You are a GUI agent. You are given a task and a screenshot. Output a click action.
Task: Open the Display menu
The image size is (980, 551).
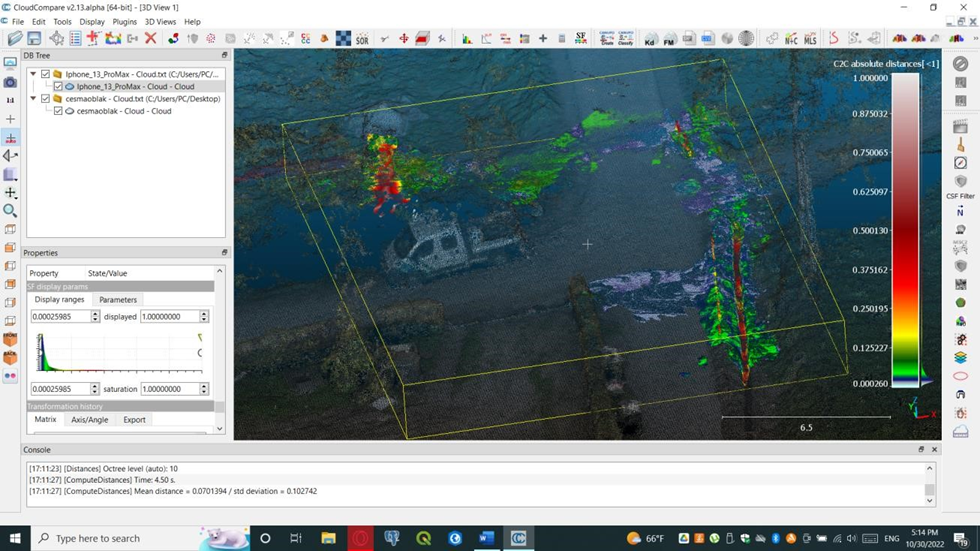tap(92, 21)
